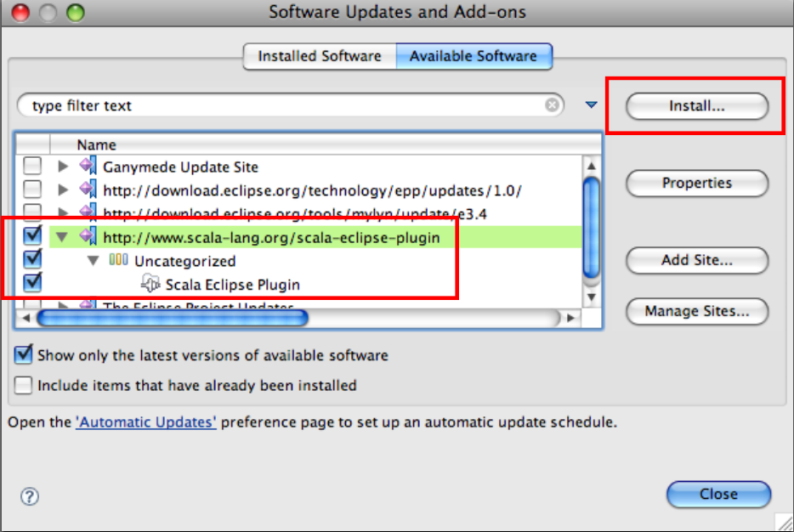
Task: Click the Add Site... button
Action: [697, 260]
